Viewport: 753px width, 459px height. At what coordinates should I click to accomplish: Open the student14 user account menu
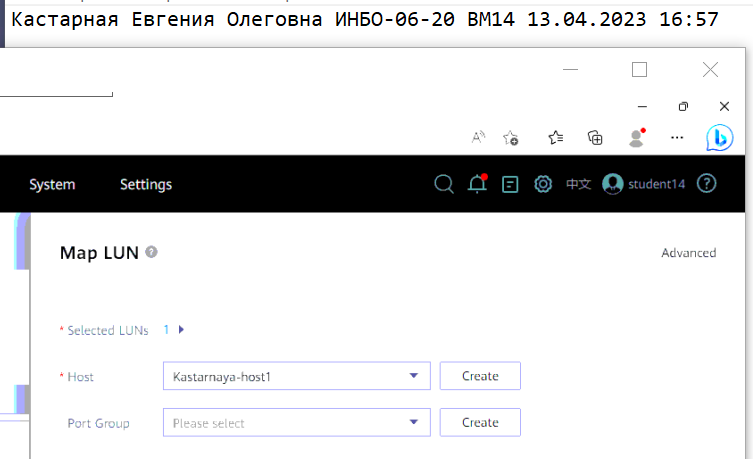(x=644, y=184)
